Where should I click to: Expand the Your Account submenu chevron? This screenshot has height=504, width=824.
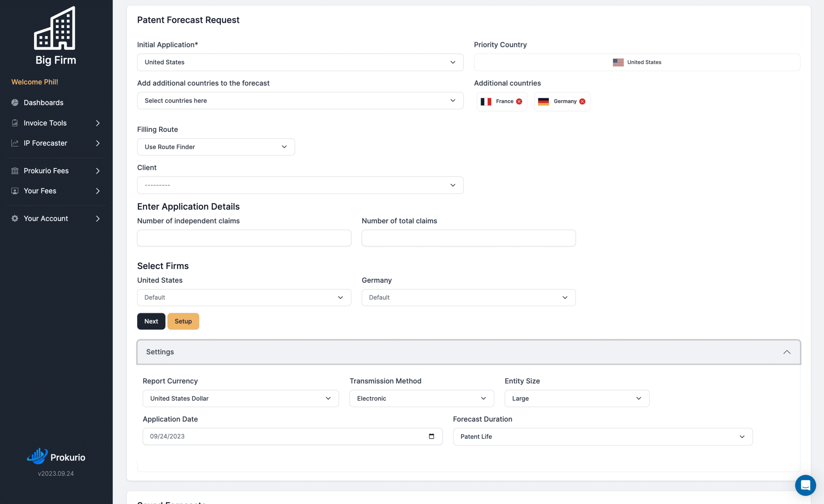98,219
